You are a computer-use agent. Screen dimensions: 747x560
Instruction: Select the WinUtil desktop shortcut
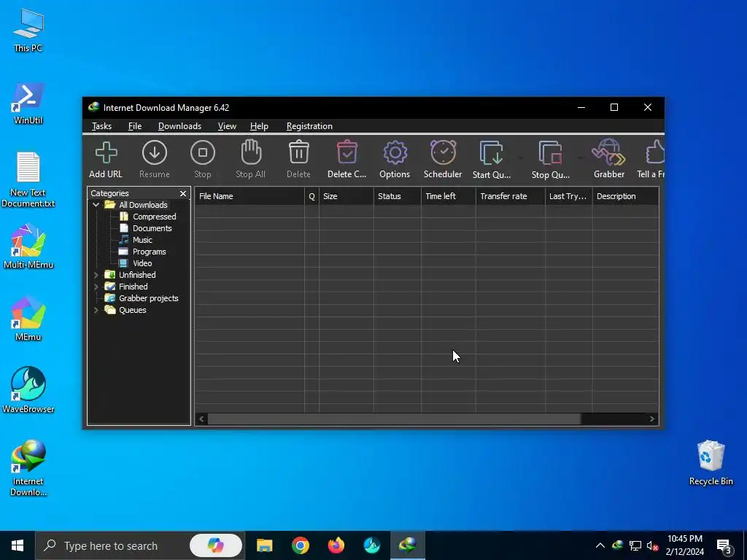point(28,104)
